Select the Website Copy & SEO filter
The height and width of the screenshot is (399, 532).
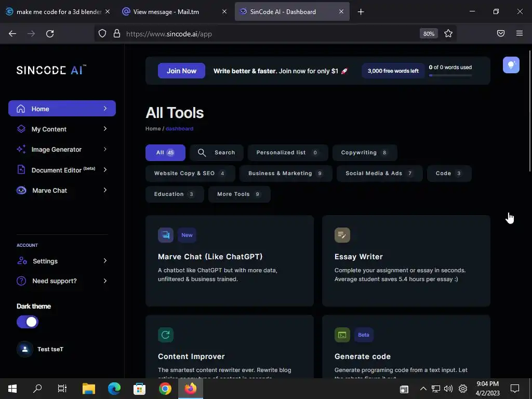click(x=190, y=174)
